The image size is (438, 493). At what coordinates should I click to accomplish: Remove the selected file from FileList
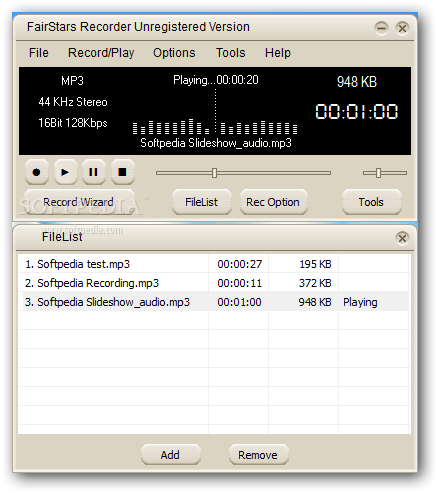pos(258,455)
